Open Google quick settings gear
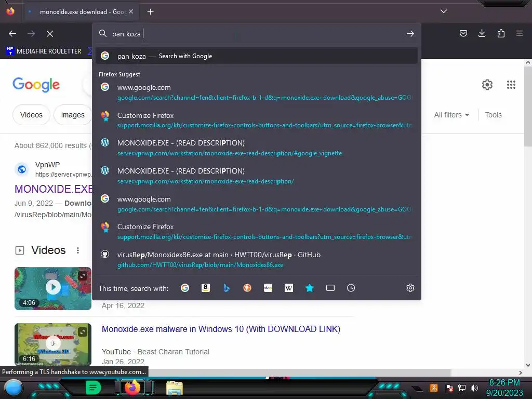 (487, 85)
